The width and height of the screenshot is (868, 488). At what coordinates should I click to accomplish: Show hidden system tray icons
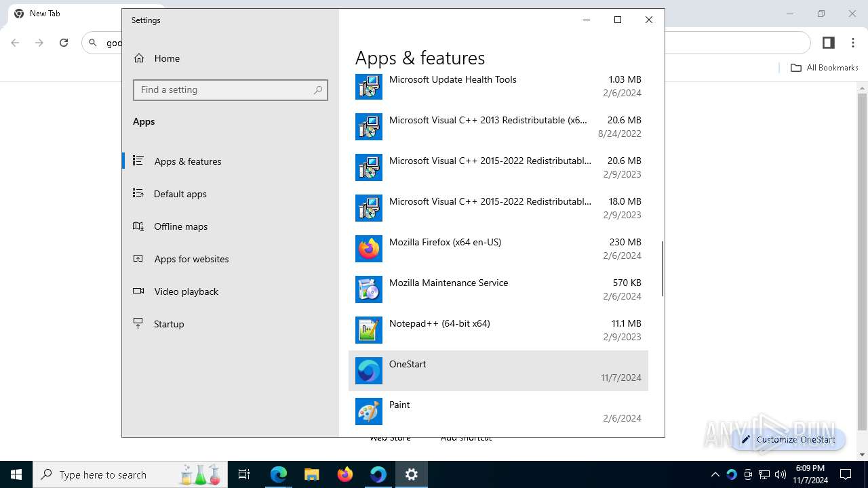coord(715,474)
